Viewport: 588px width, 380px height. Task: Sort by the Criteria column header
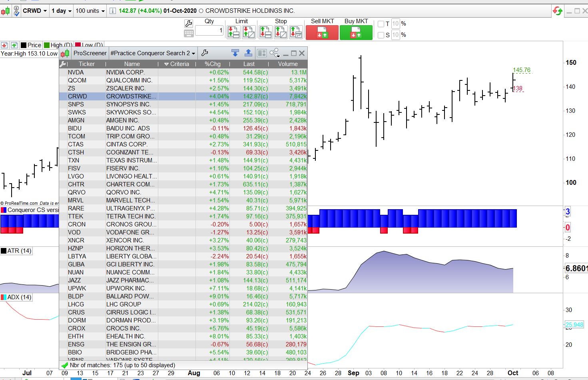177,64
